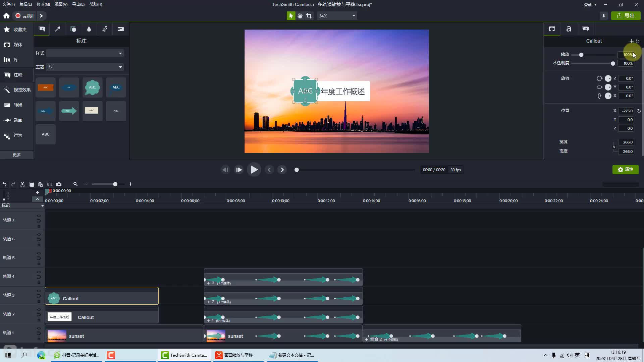
Task: Click the 宽度 width input field
Action: coord(626,142)
